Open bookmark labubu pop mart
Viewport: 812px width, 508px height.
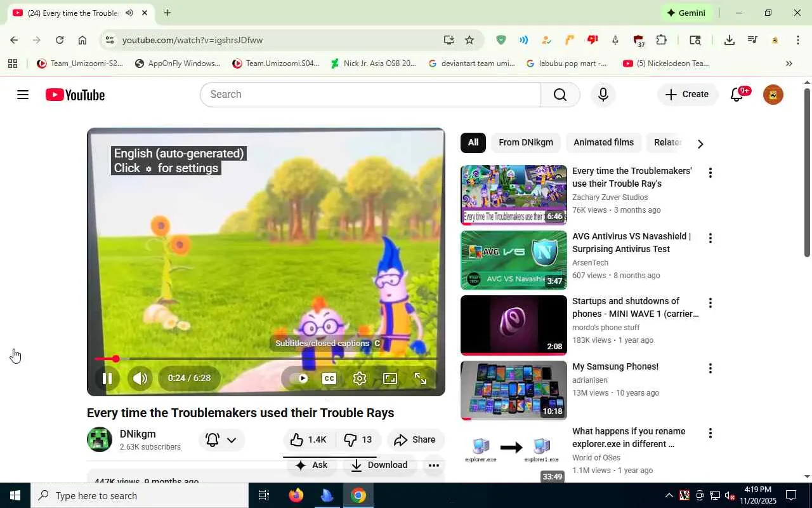[x=566, y=63]
